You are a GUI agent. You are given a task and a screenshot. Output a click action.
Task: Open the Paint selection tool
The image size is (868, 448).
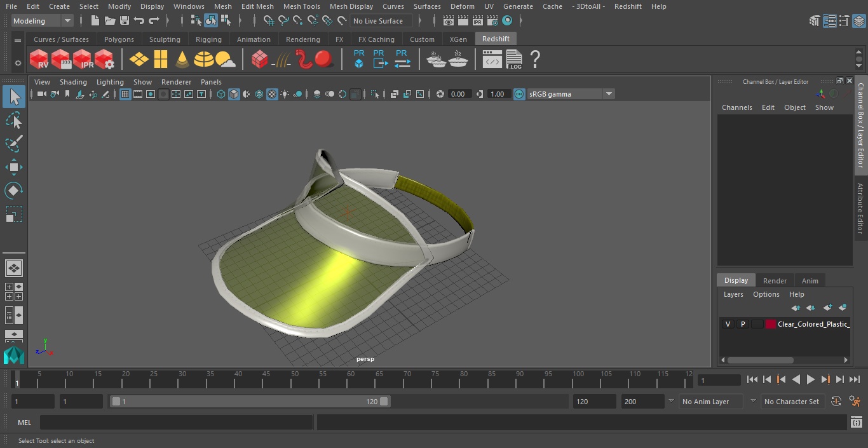[13, 144]
